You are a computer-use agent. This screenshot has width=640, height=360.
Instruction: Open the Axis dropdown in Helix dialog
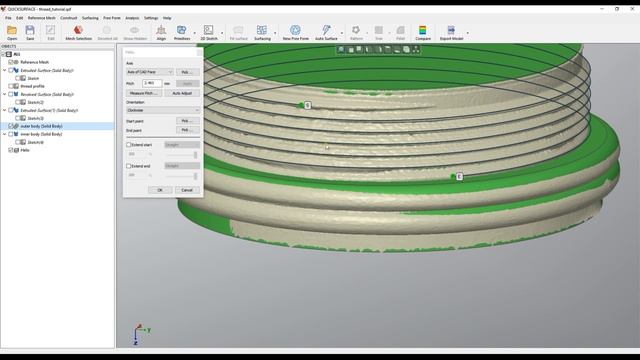tap(149, 72)
